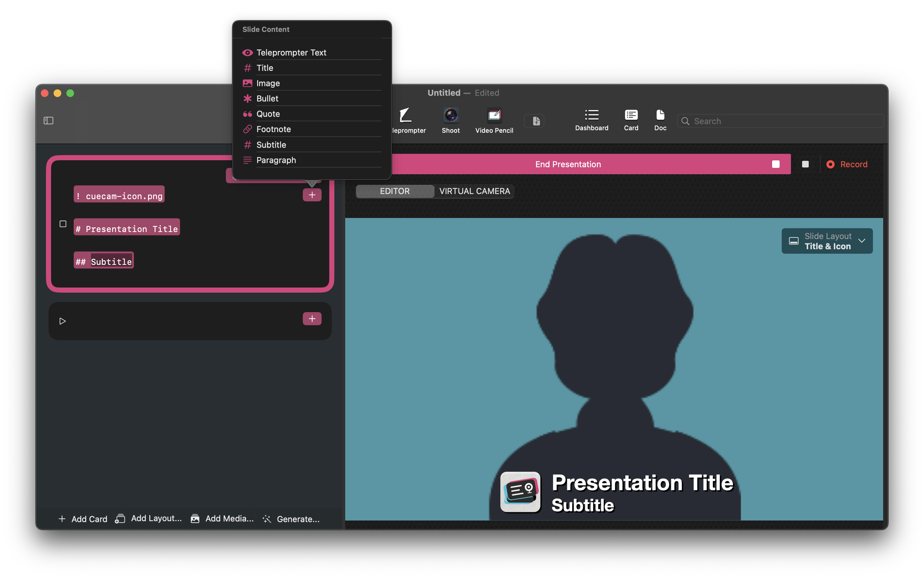Open the Dashboard view
This screenshot has width=924, height=577.
(591, 116)
